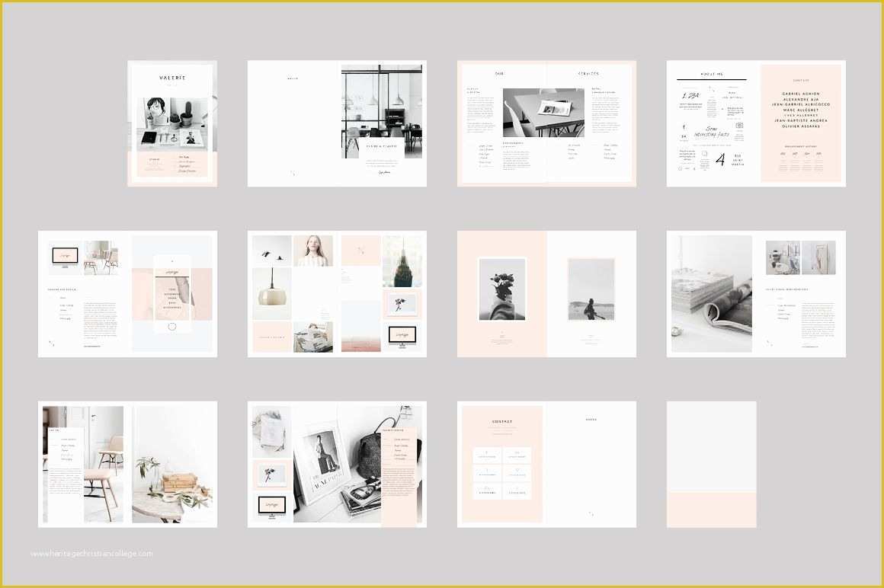Open the spread with two framed photos

547,293
